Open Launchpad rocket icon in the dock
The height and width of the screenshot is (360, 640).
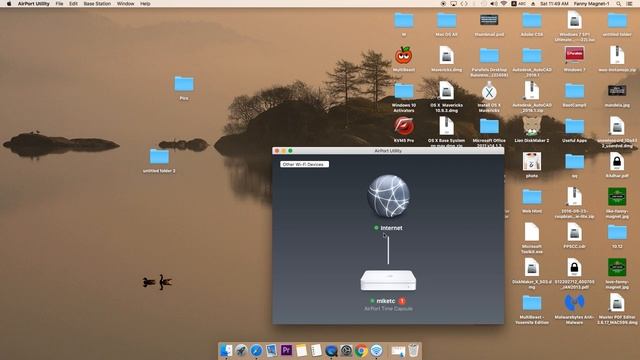241,350
